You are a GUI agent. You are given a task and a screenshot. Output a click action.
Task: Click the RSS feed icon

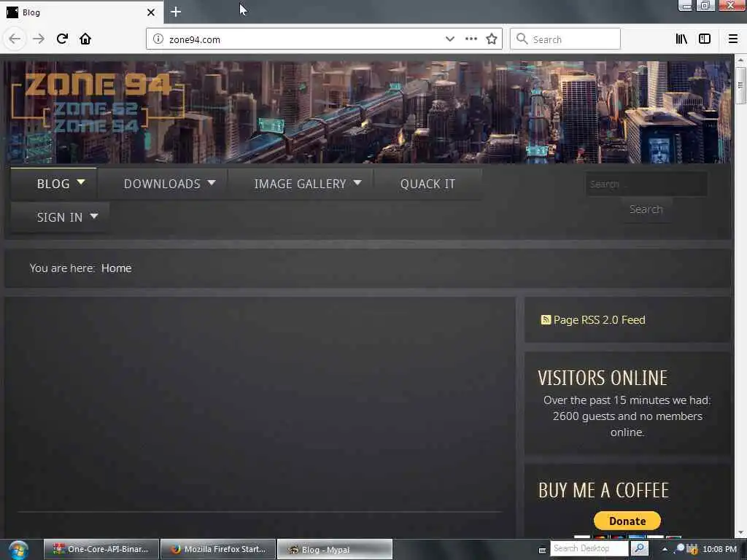coord(546,319)
